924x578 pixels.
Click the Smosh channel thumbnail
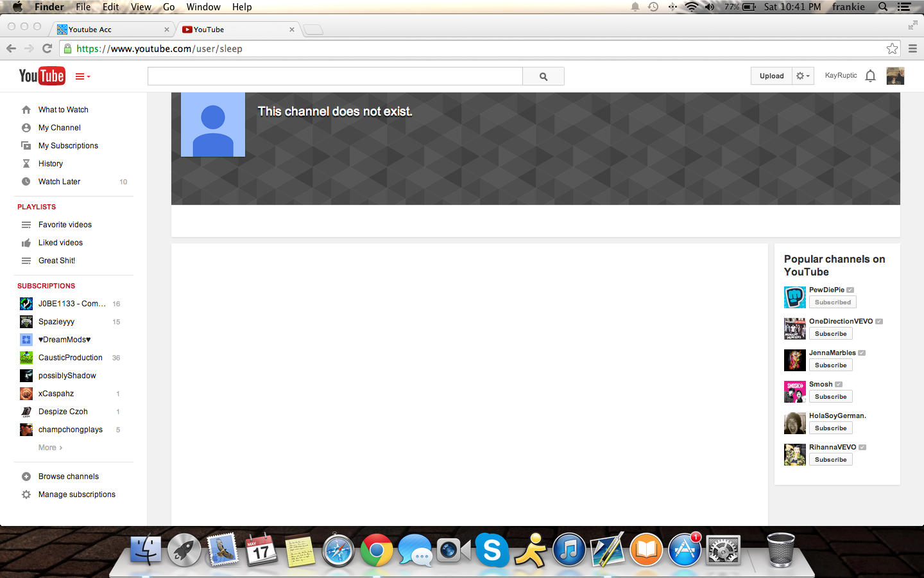(795, 392)
